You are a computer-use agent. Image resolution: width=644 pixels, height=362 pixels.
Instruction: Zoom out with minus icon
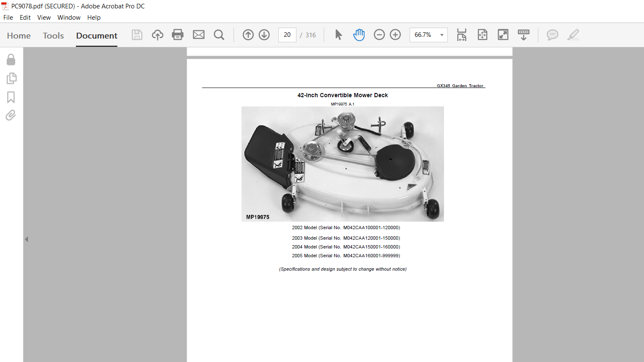point(379,35)
